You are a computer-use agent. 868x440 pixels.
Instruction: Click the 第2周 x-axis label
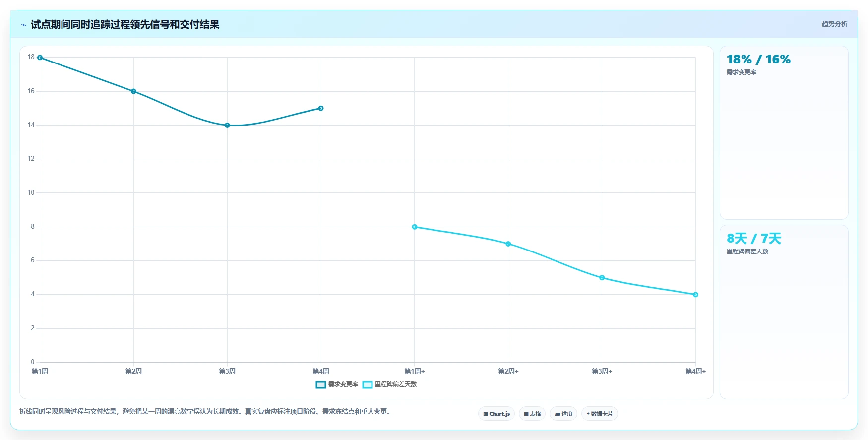[133, 371]
